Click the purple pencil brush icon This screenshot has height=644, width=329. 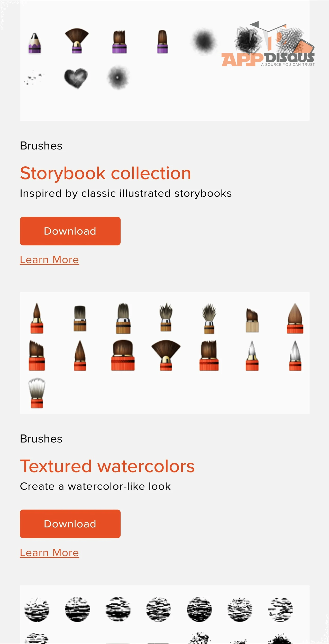(34, 43)
